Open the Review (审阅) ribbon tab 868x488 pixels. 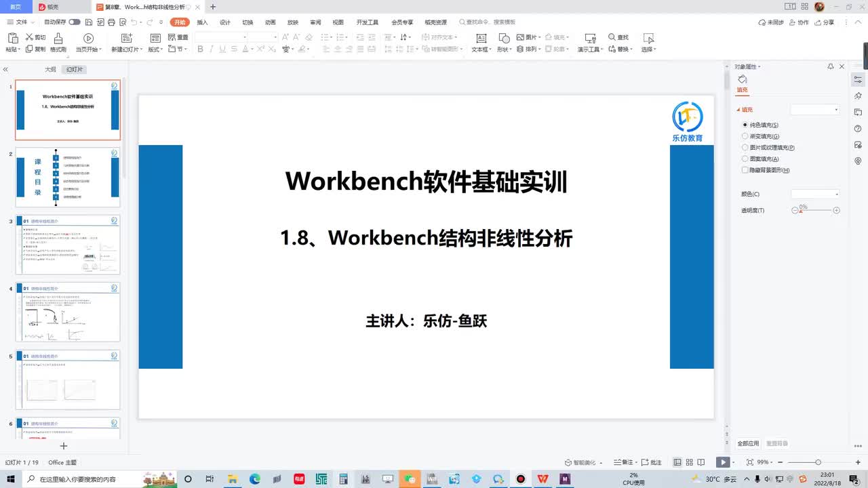[315, 22]
